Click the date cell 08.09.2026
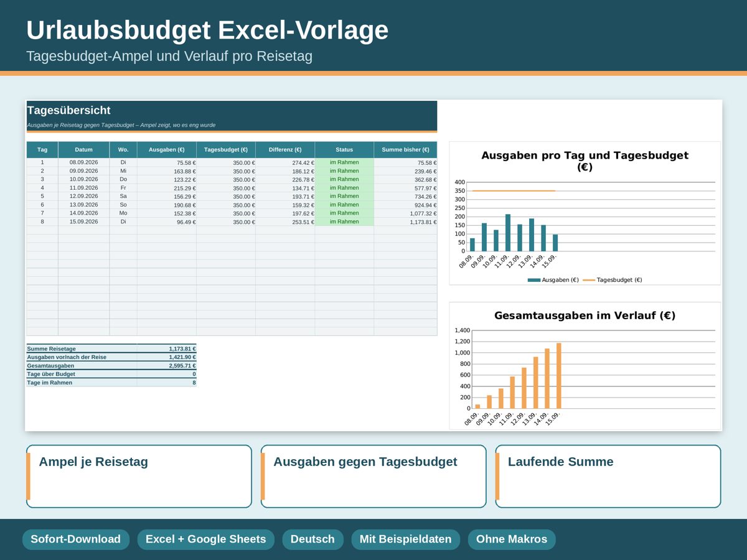This screenshot has height=560, width=747. [x=84, y=162]
